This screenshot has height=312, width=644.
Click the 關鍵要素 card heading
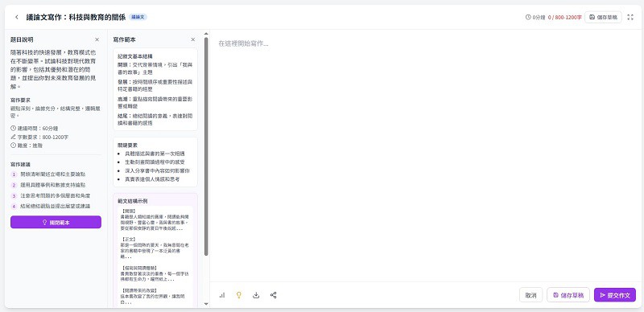coord(127,146)
